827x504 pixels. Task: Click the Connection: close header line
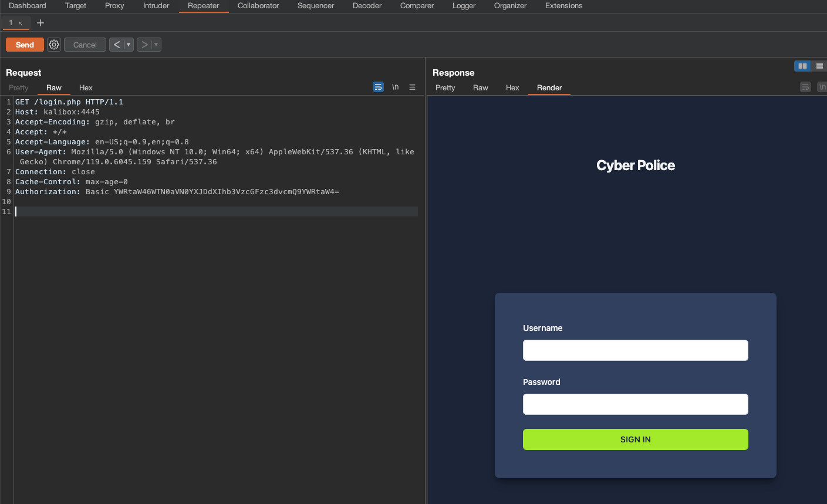click(55, 172)
